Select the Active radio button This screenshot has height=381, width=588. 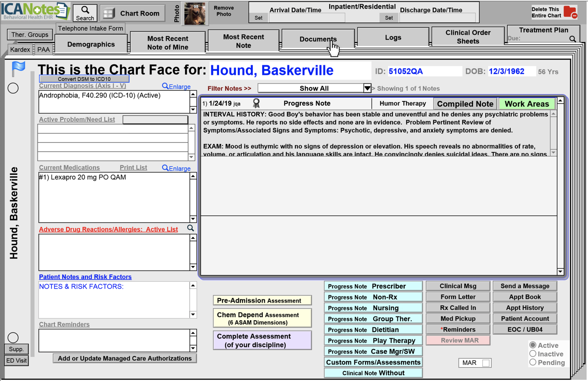533,345
